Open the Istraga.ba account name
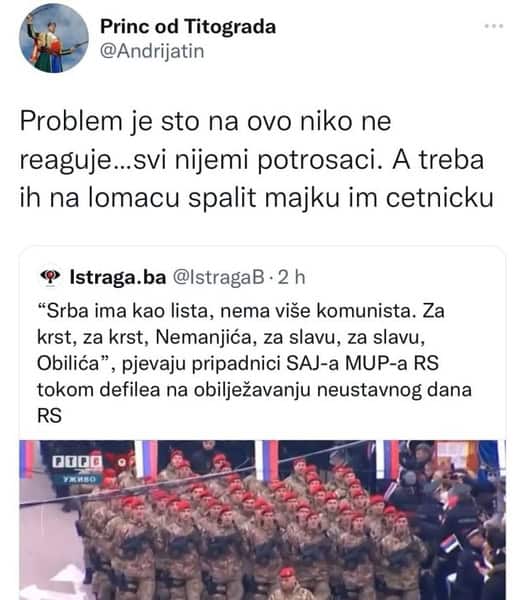The image size is (528, 600). pyautogui.click(x=118, y=277)
